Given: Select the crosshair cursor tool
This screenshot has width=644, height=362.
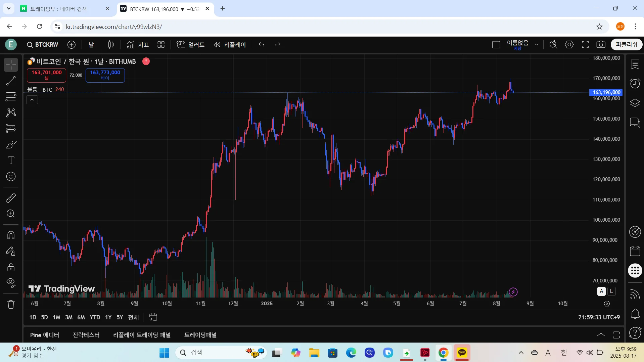Looking at the screenshot, I should click(x=11, y=65).
